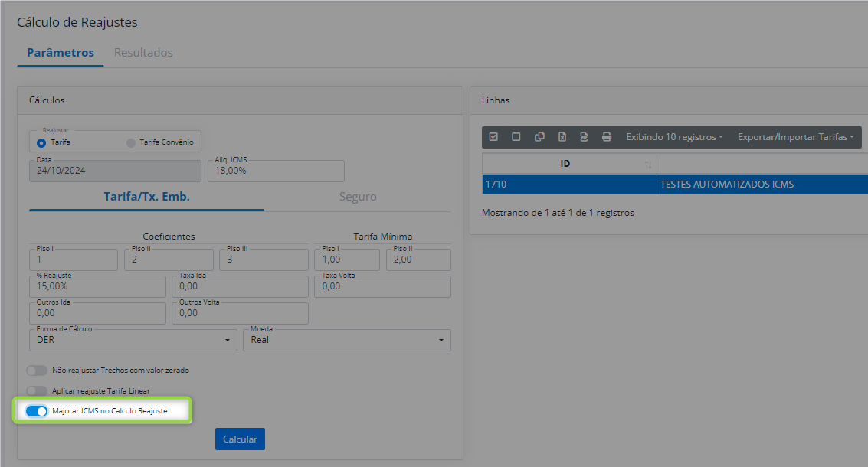The width and height of the screenshot is (868, 467).
Task: Click the Calcular button
Action: point(240,439)
